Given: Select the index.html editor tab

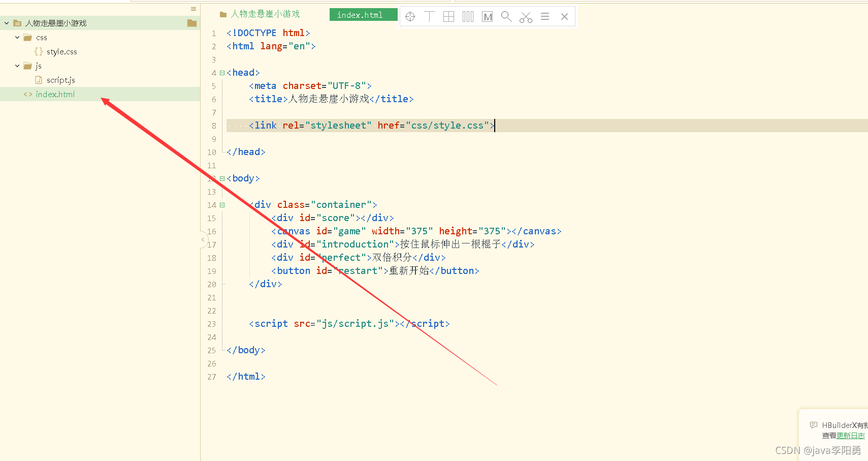Looking at the screenshot, I should pos(364,15).
